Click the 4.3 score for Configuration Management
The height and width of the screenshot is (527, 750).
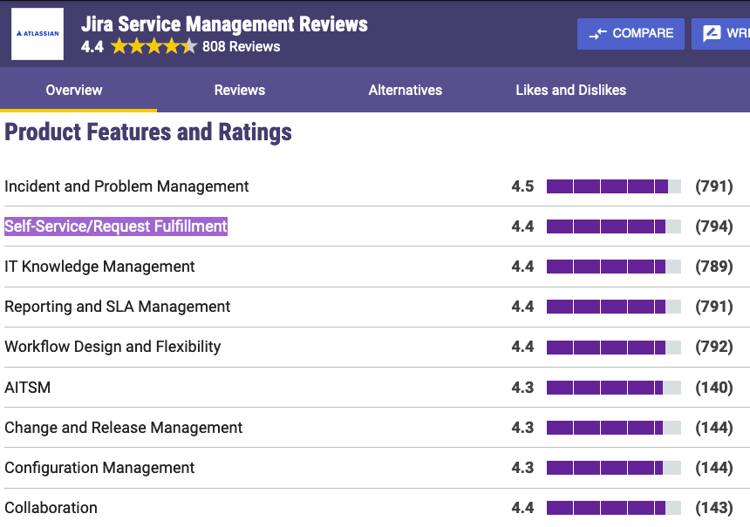(x=522, y=468)
